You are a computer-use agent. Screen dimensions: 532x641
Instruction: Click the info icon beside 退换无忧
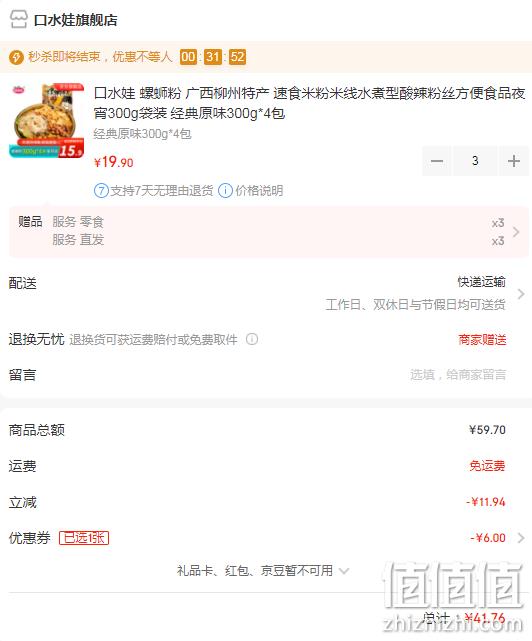pyautogui.click(x=252, y=339)
